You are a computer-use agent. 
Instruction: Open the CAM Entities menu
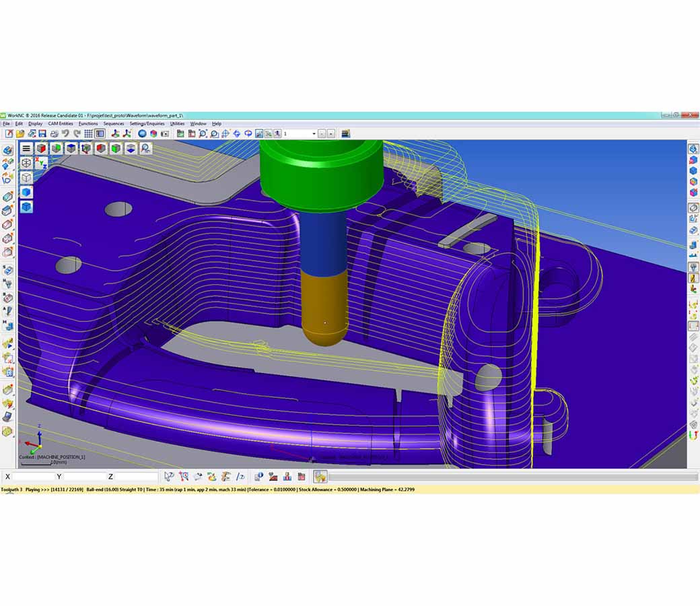(61, 124)
